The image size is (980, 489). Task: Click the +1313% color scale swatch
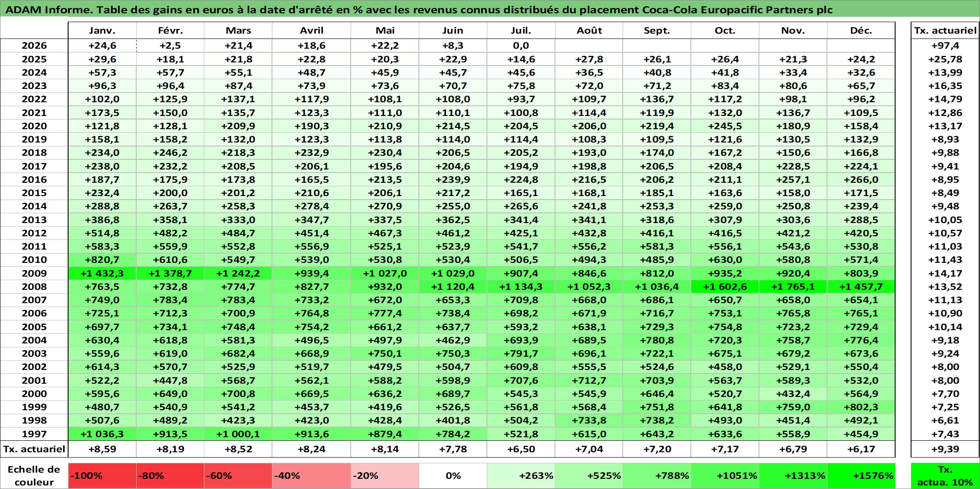[x=793, y=476]
